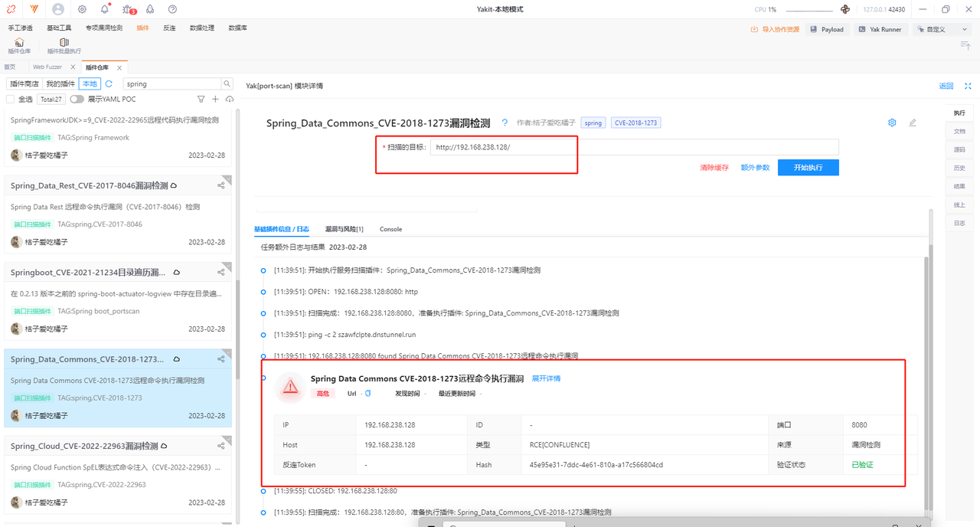The height and width of the screenshot is (527, 980).
Task: Toggle fullscreen for module details
Action: (x=968, y=86)
